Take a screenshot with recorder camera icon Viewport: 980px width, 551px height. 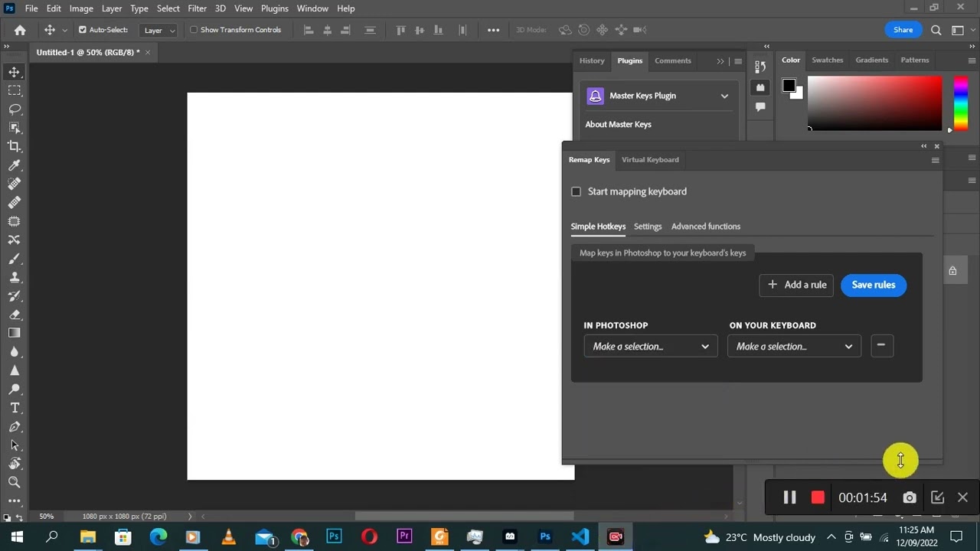pos(909,497)
